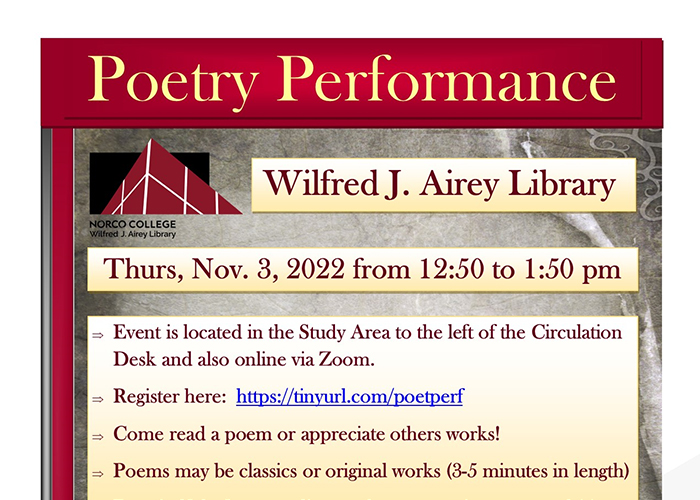Click the "Register here:" label text
Screen dimensions: 700x500
click(x=171, y=397)
